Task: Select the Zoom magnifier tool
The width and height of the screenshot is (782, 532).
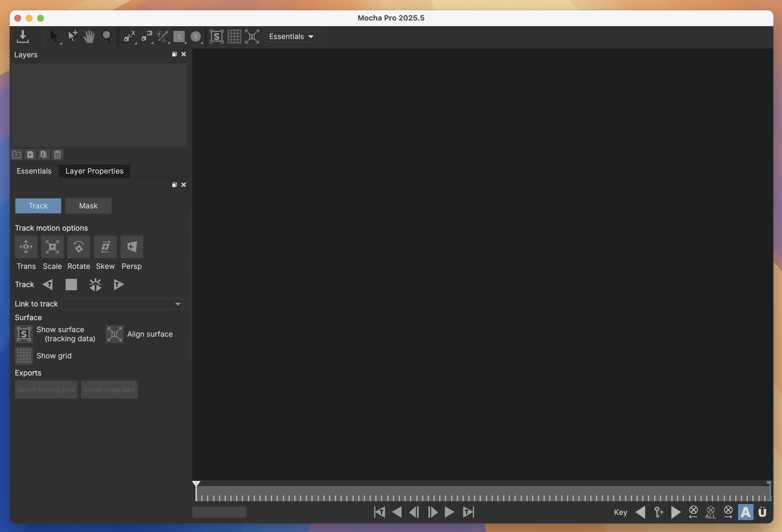Action: [106, 36]
